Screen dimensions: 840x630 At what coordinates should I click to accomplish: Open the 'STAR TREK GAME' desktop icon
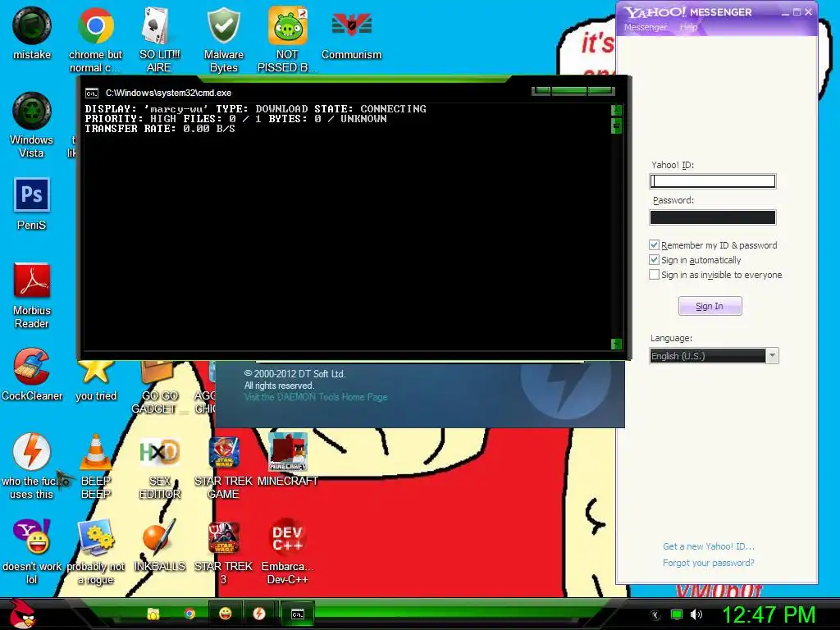(223, 453)
